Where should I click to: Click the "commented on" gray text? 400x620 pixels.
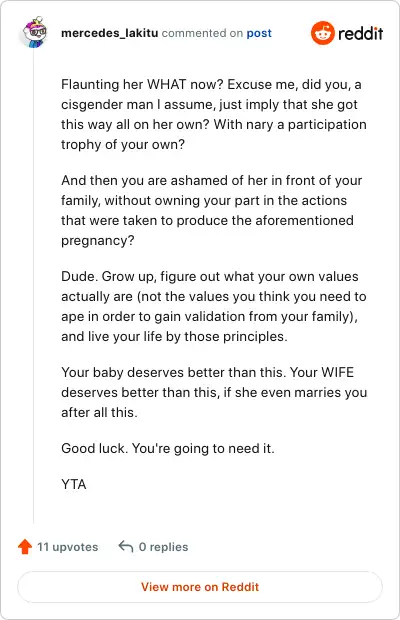coord(202,33)
